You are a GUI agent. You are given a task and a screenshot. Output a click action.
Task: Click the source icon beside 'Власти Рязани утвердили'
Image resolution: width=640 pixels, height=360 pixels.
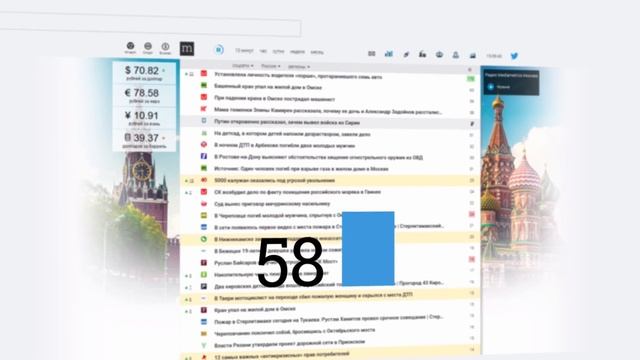[x=204, y=345]
